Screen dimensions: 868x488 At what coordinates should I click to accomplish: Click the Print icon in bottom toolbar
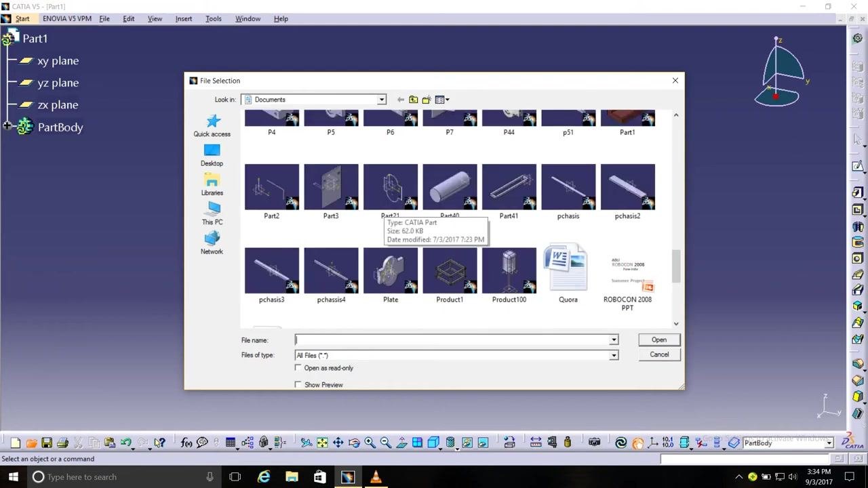[x=62, y=443]
